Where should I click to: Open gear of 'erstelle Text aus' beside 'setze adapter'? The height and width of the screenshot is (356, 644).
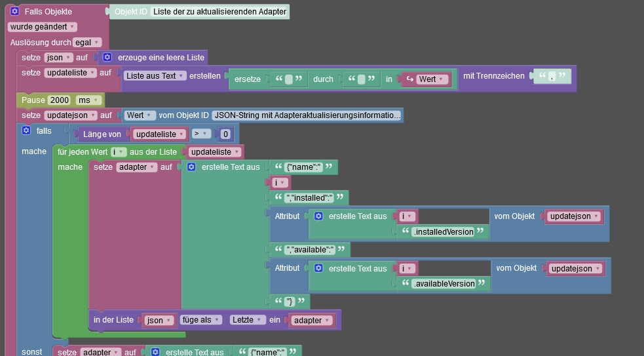191,167
